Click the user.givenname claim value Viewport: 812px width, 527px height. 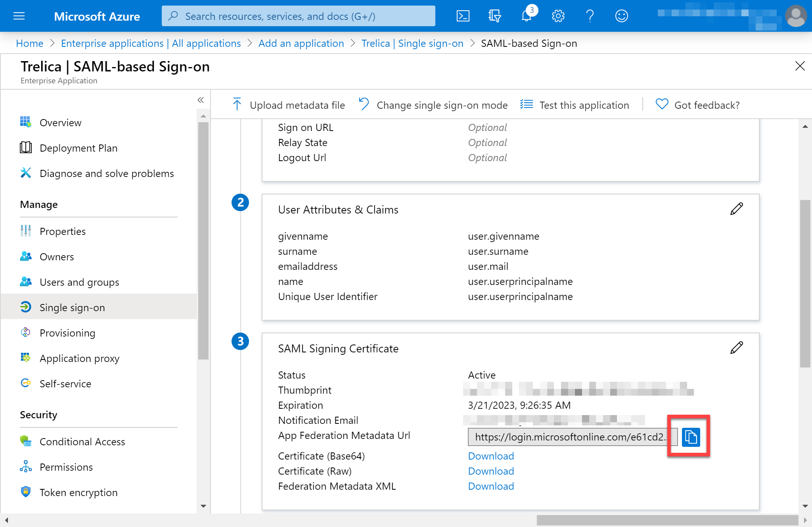tap(504, 236)
